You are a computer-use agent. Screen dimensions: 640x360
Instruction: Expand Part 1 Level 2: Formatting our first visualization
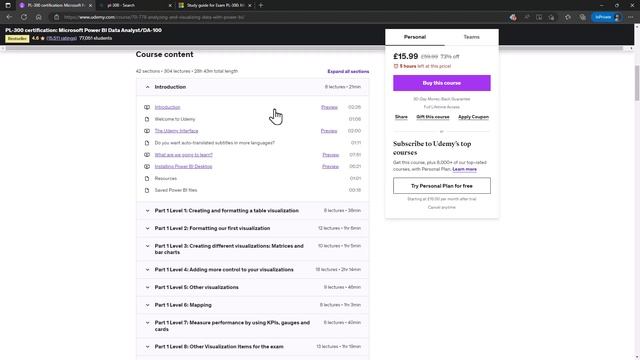click(253, 228)
